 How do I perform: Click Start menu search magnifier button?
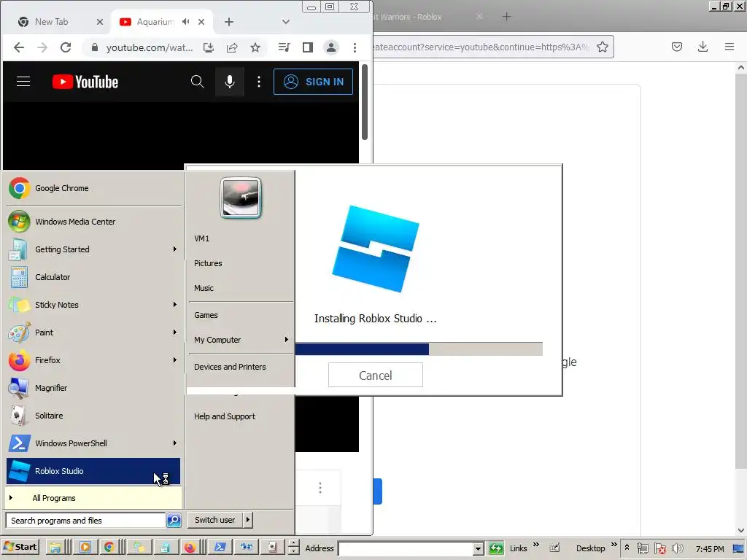174,521
